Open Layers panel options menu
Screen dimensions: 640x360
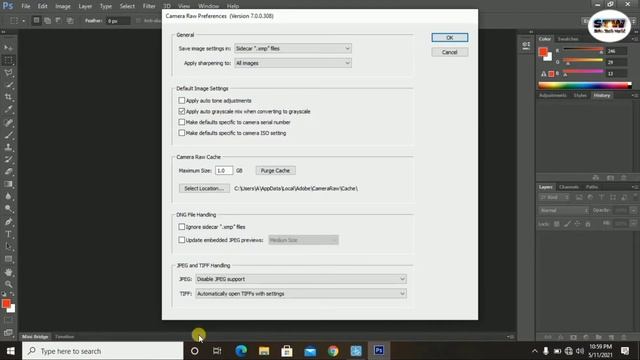click(x=635, y=187)
